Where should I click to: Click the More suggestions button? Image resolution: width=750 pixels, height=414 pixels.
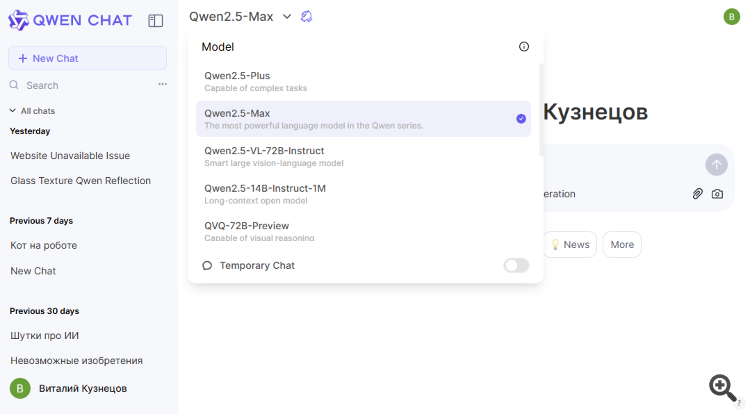tap(622, 244)
